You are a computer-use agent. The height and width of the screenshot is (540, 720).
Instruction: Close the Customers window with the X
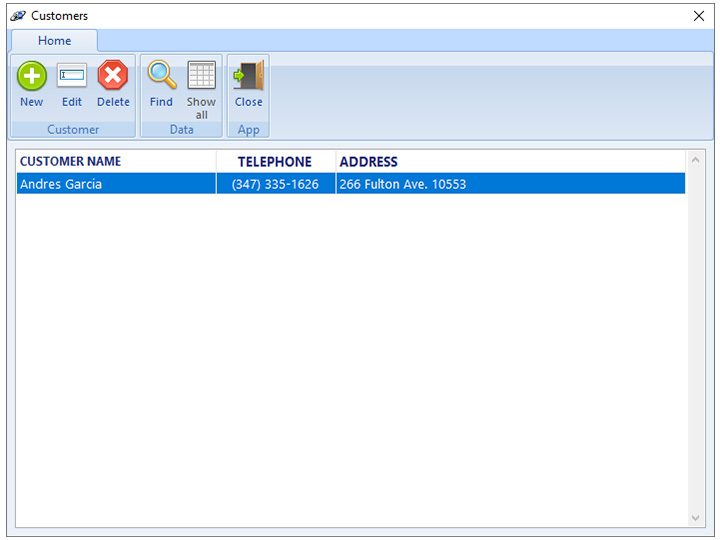pos(699,16)
